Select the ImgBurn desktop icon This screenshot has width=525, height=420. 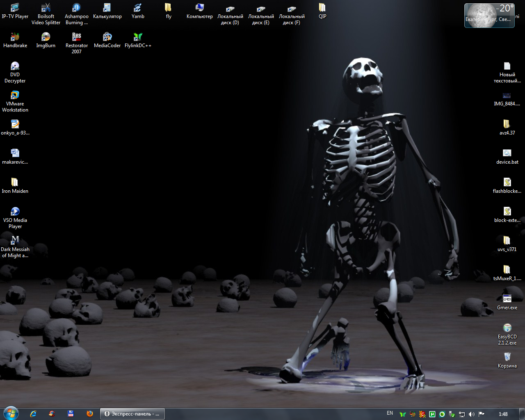point(46,40)
